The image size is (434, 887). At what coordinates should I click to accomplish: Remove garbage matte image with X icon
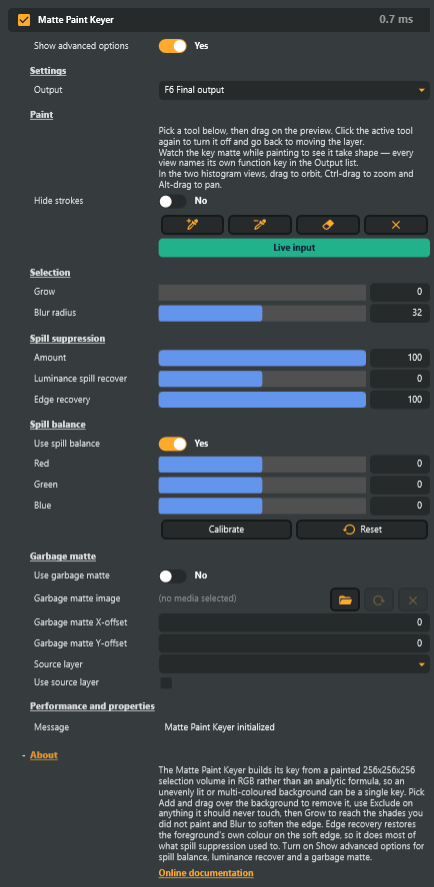pos(413,600)
